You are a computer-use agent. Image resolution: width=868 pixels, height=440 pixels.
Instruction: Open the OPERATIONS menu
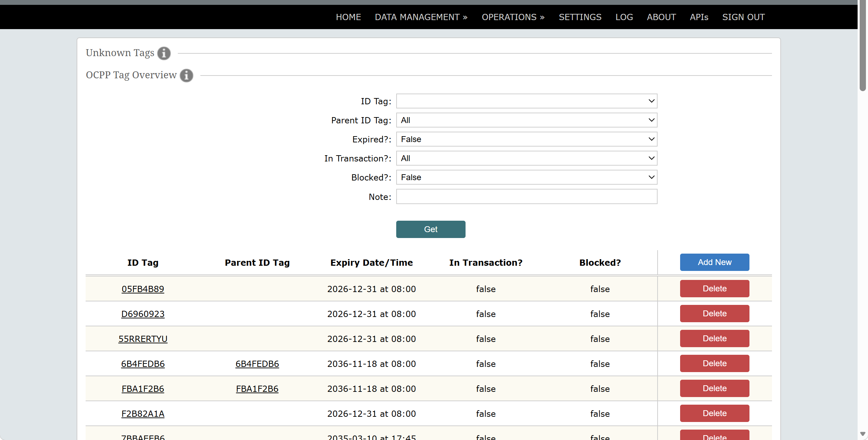[513, 17]
